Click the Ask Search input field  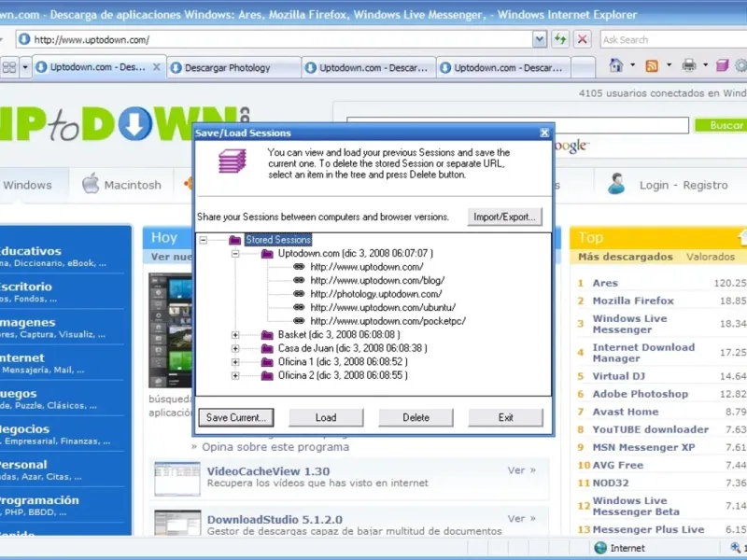(x=673, y=39)
